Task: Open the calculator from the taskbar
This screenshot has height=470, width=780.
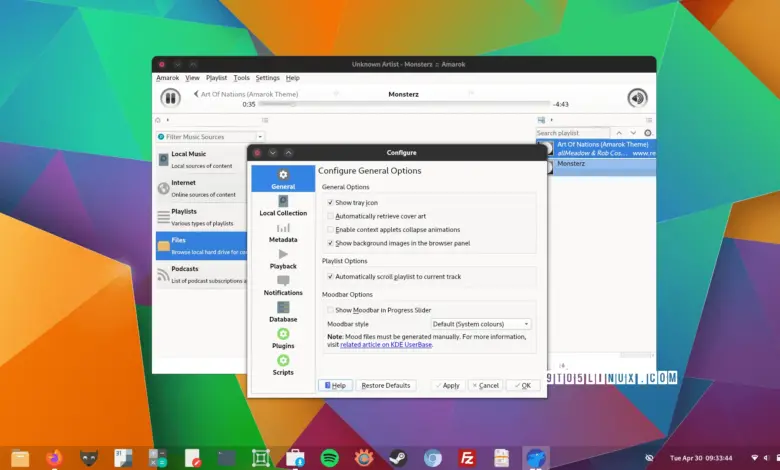Action: (x=158, y=458)
